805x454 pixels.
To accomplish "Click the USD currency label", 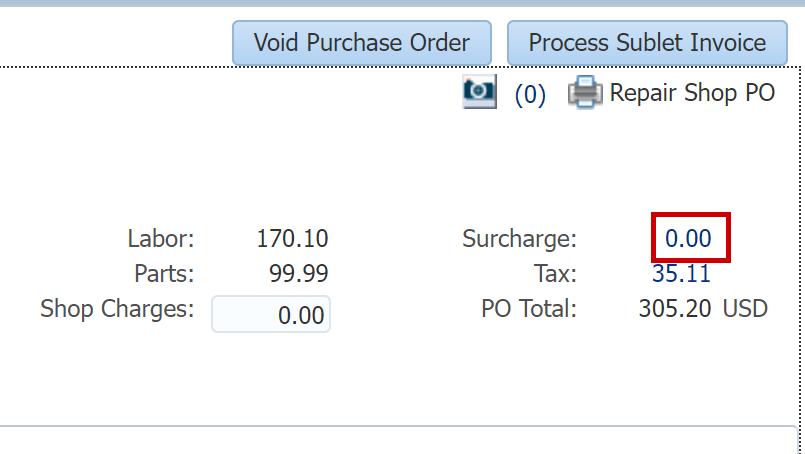I will [x=745, y=309].
